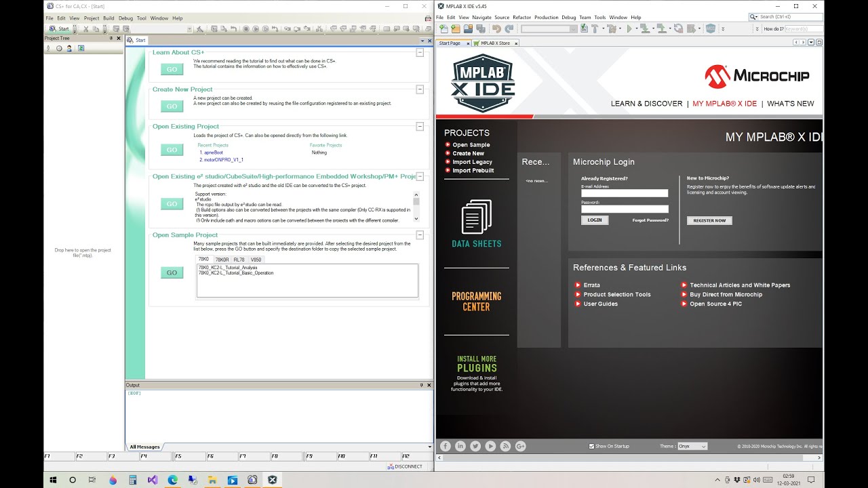Click the Facebook icon on MPLAB start page

point(446,446)
